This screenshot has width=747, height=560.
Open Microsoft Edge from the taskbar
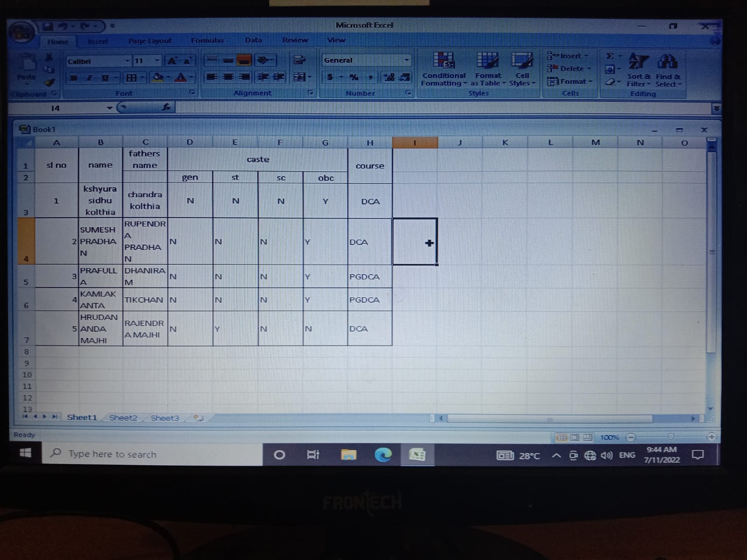pyautogui.click(x=383, y=455)
